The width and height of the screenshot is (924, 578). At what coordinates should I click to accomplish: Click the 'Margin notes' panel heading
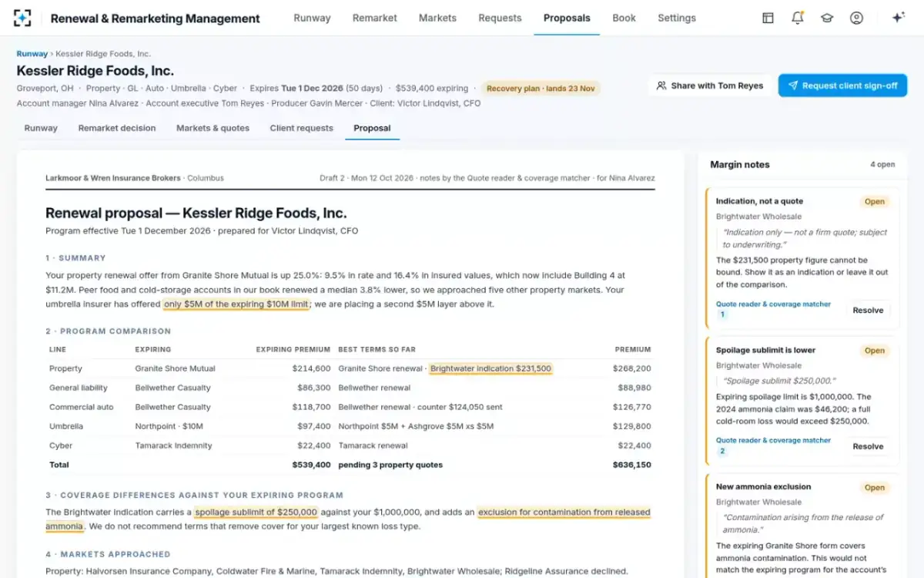click(739, 164)
